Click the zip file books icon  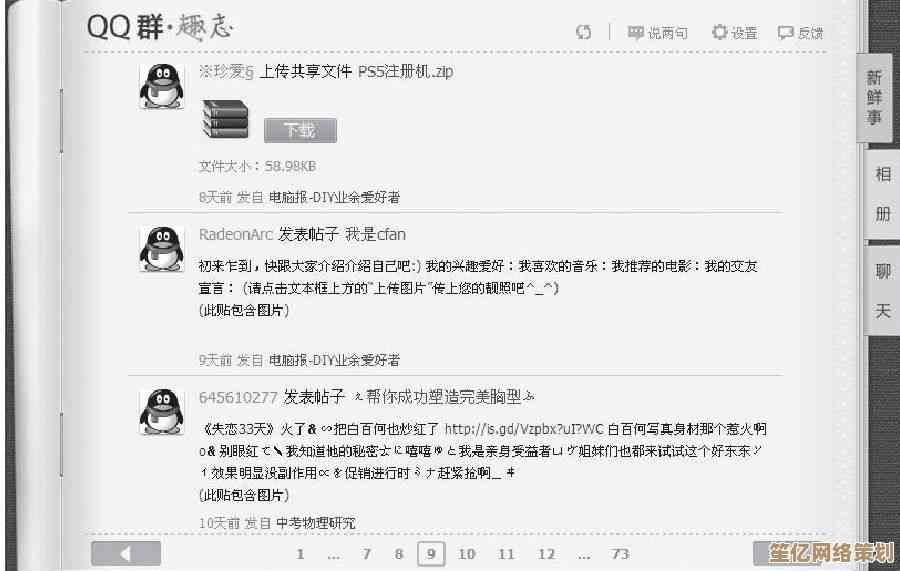pos(226,119)
